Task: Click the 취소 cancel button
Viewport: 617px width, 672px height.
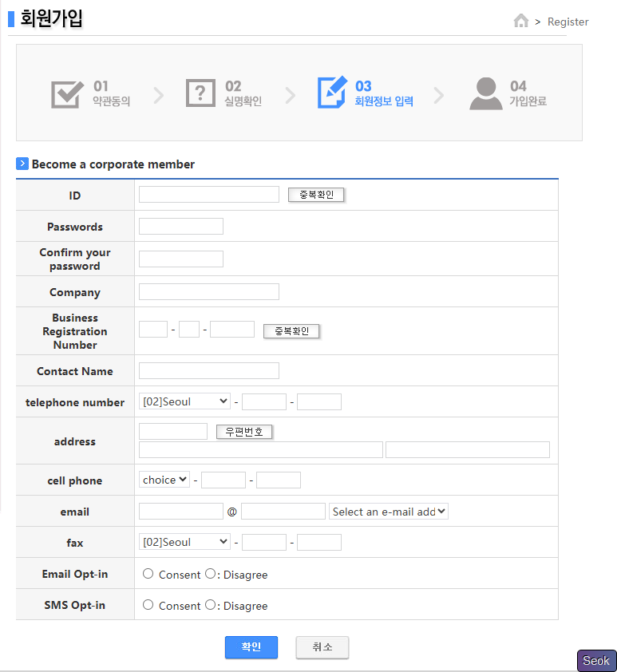Action: coord(322,647)
